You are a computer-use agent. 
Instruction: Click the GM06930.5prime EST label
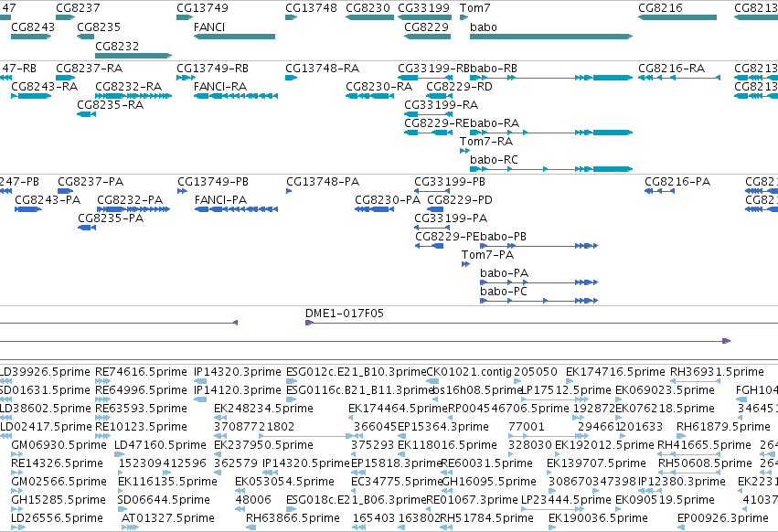click(x=59, y=445)
